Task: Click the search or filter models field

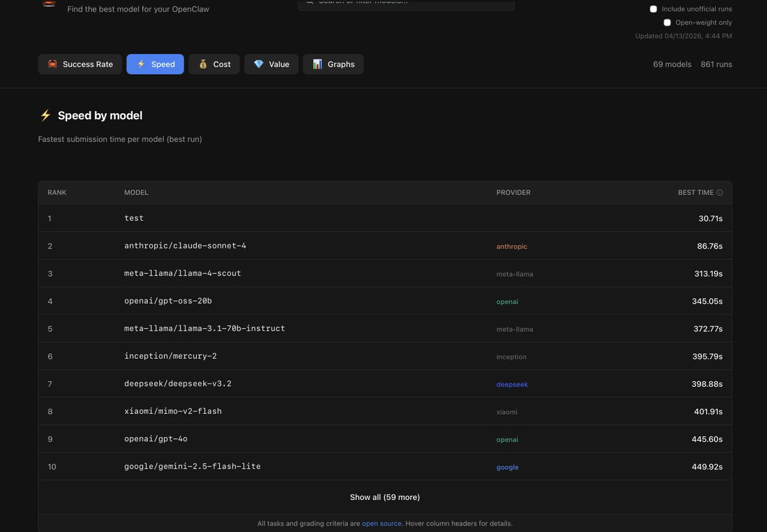Action: (x=406, y=4)
